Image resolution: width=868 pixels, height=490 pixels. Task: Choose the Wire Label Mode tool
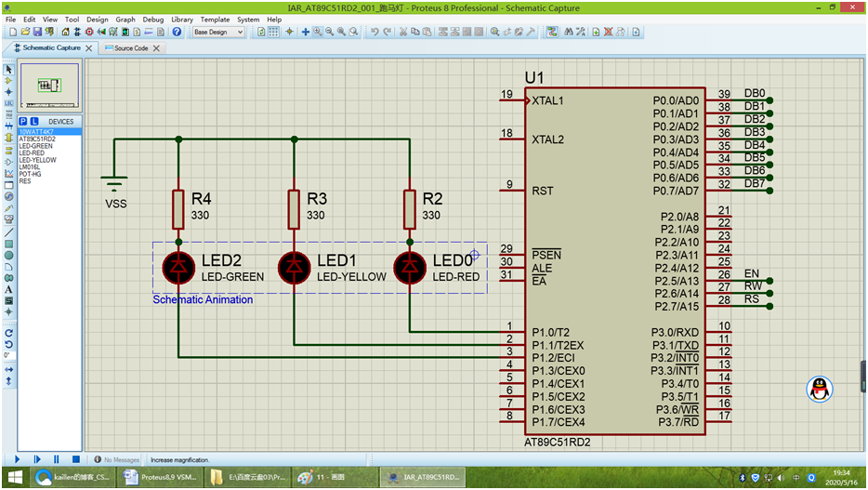(9, 103)
